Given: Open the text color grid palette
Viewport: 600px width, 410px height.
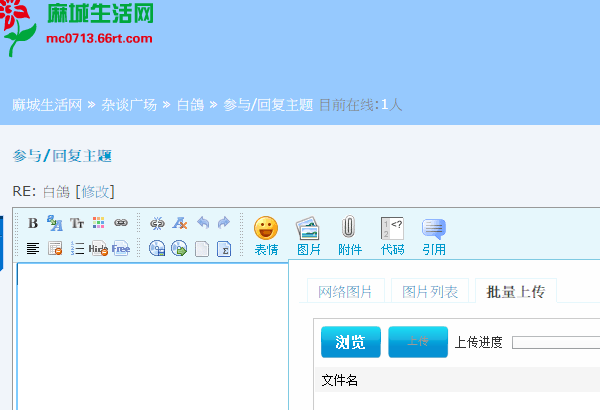Looking at the screenshot, I should [98, 222].
